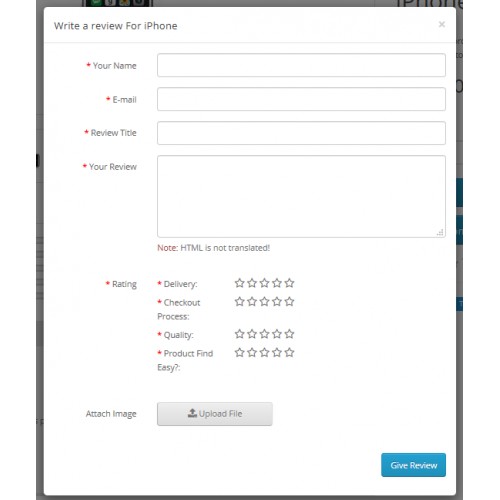Select fourth star for Product Find Easy

(277, 352)
